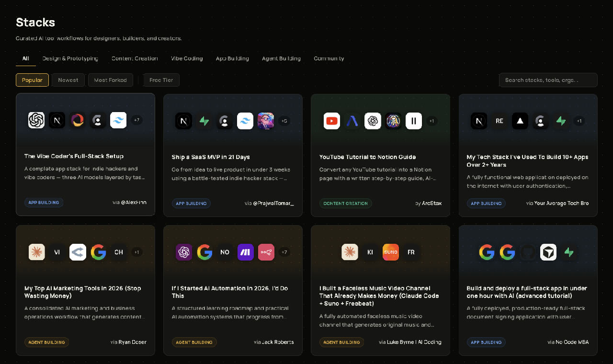The image size is (613, 364).
Task: Click the YouTube icon in the YouTube Tutorial card
Action: pos(332,121)
